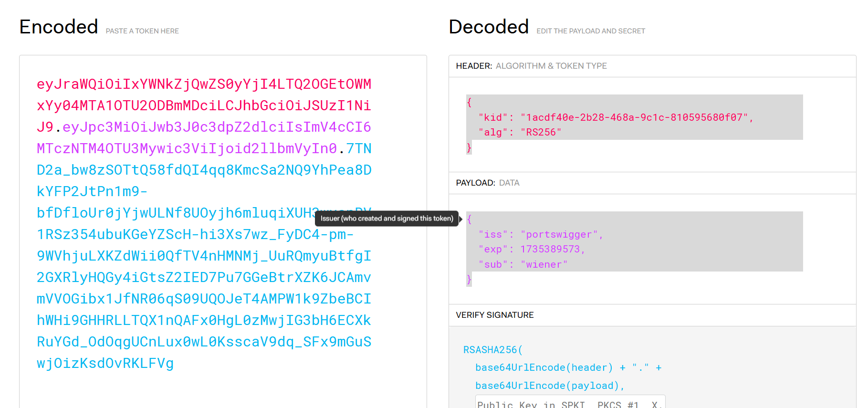This screenshot has width=868, height=408.
Task: Click the RSASHA256( text in signature panel
Action: click(492, 350)
